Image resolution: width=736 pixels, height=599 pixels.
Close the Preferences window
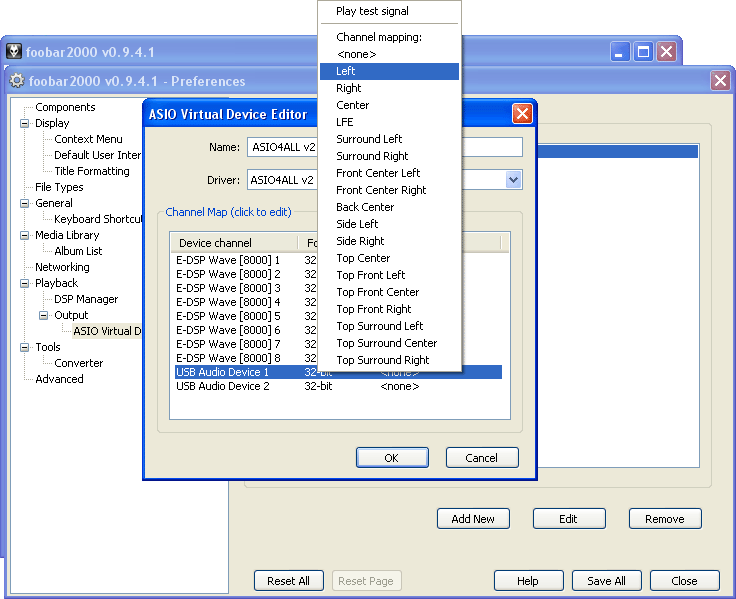[x=721, y=81]
